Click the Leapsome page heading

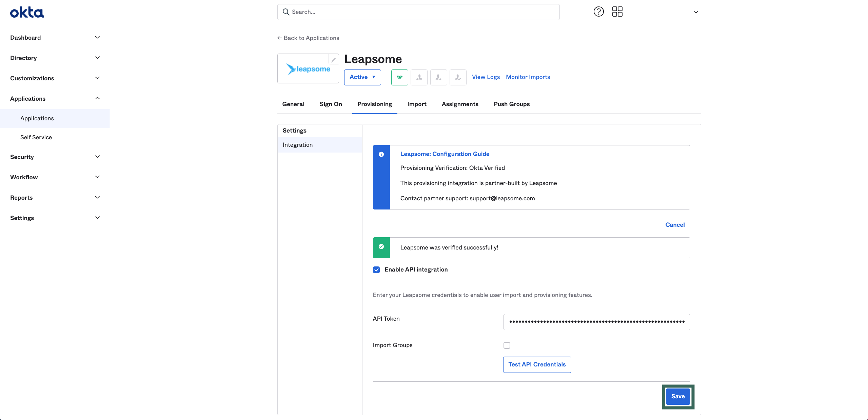tap(373, 59)
